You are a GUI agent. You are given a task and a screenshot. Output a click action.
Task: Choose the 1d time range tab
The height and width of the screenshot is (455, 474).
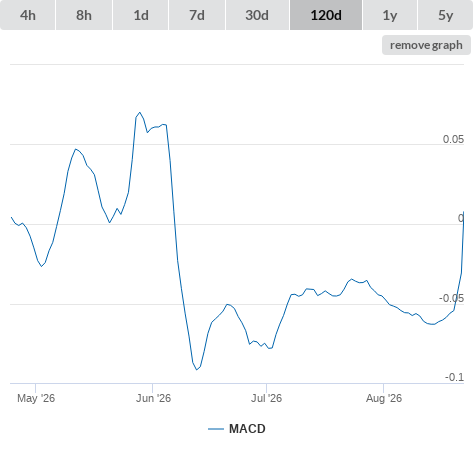pos(141,15)
